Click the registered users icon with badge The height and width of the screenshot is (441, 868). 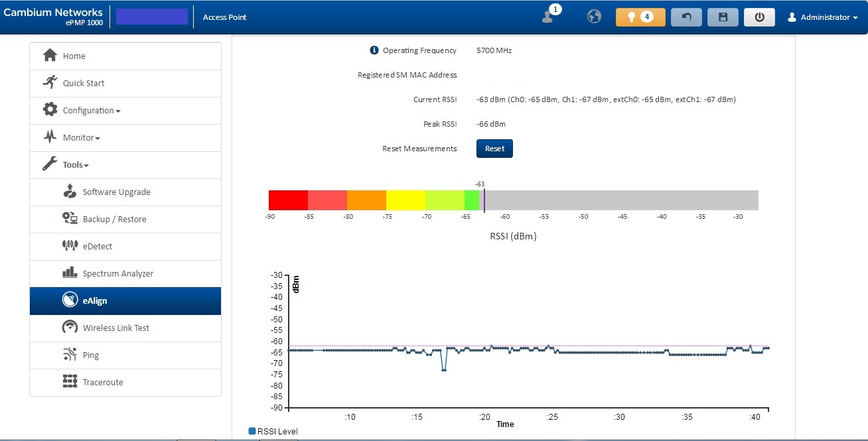pos(548,17)
